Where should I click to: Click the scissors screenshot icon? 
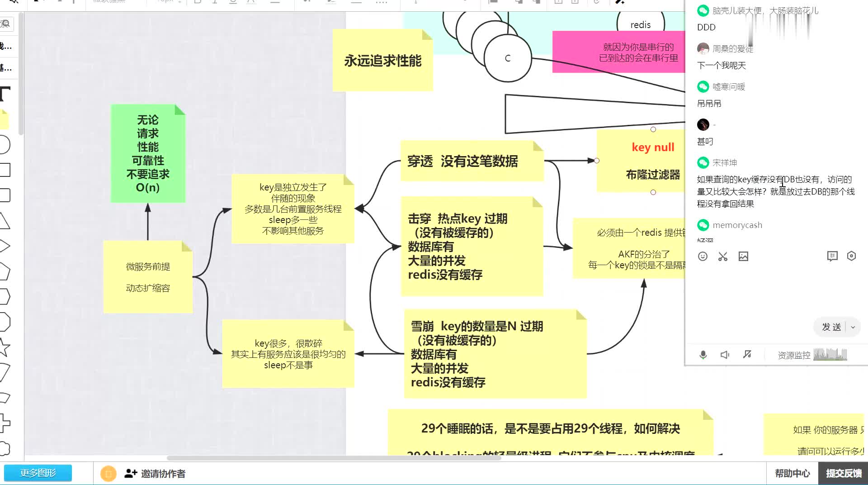click(x=723, y=257)
